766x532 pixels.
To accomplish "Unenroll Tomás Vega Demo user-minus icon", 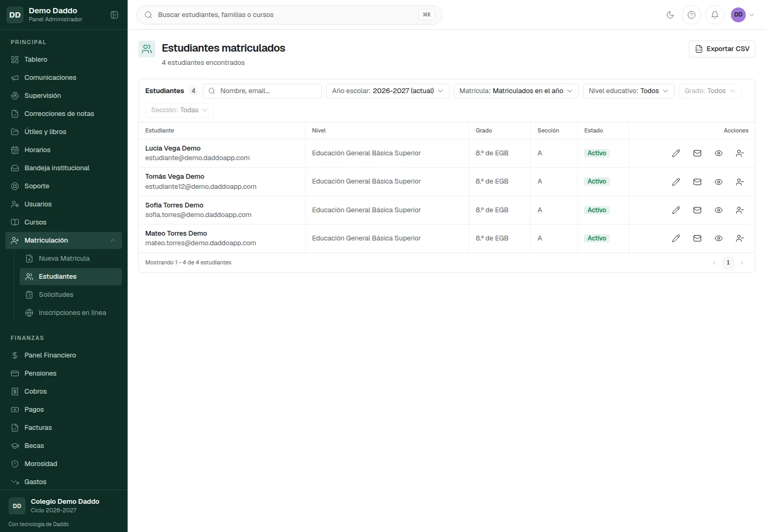I will click(740, 182).
